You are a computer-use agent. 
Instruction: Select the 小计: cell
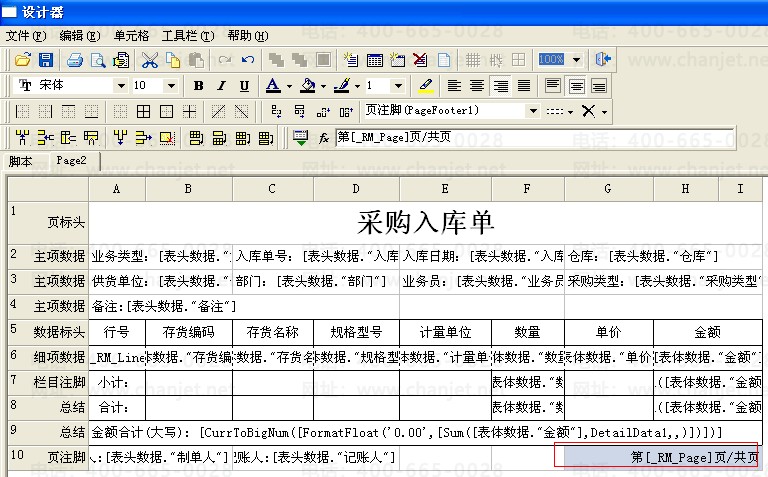click(117, 383)
